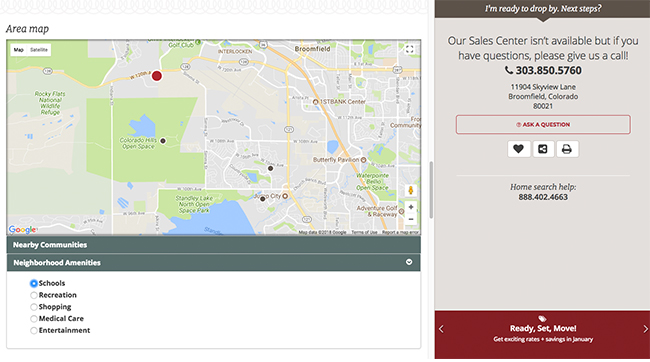Click the share icon button
The image size is (650, 362).
(x=543, y=149)
